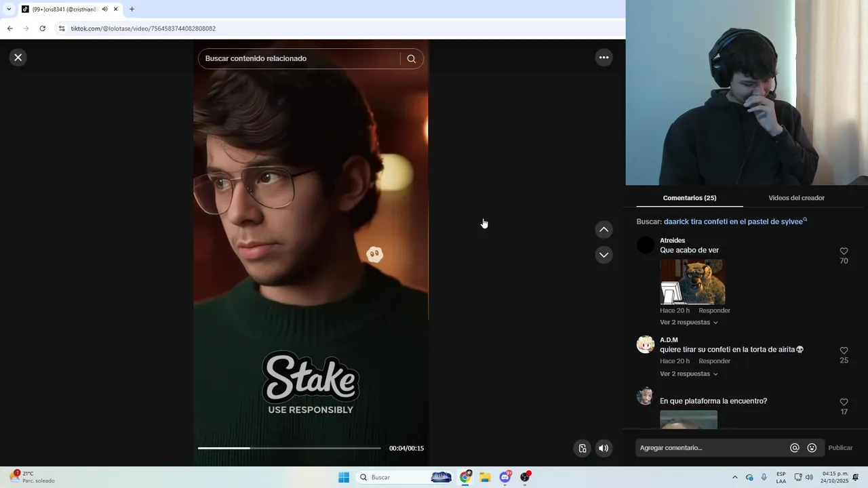
Task: Click the 'Que acabo de ver' comment text
Action: pos(689,250)
